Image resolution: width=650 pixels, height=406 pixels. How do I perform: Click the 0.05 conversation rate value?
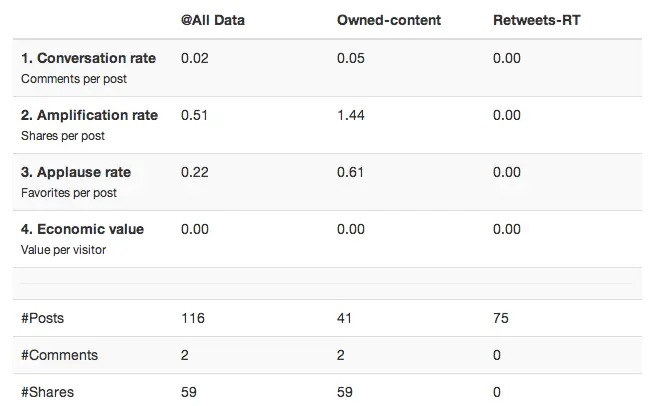[x=352, y=58]
